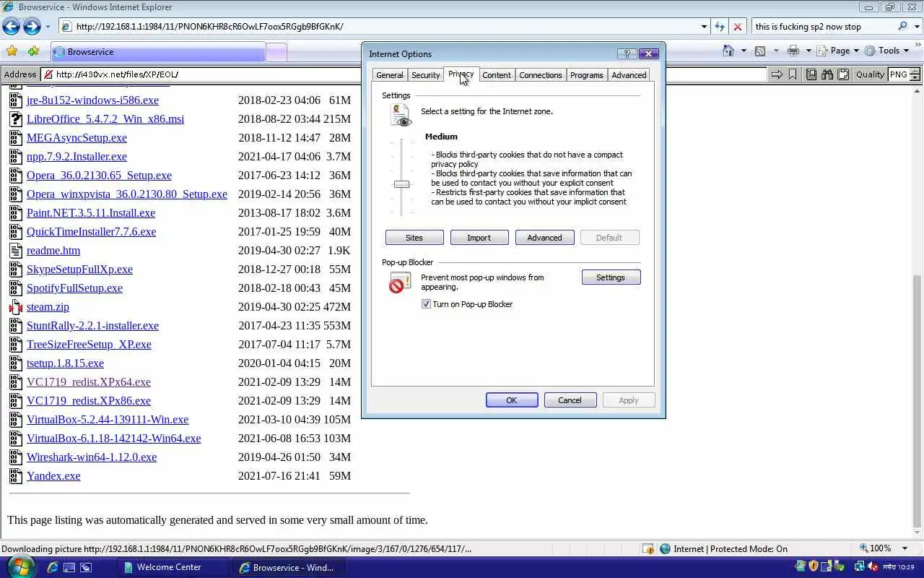Click the file icon beside LibreOffice msi
The image size is (924, 578).
pos(16,119)
